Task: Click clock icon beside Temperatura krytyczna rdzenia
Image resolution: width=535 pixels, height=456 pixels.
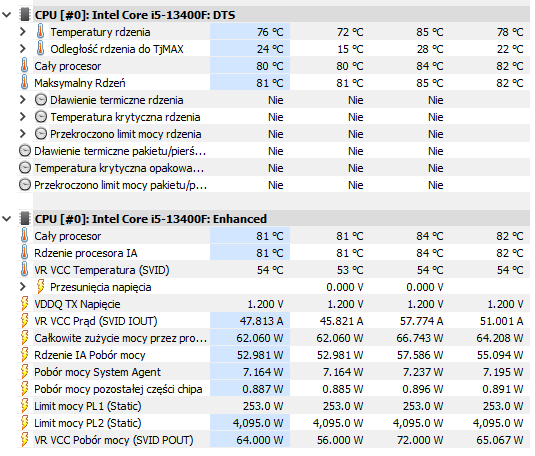Action: click(41, 117)
